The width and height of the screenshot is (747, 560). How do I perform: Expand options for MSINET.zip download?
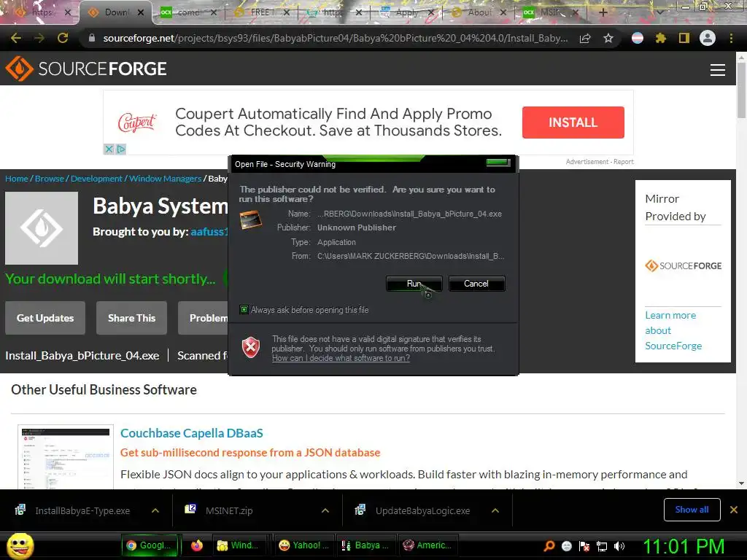tap(325, 510)
